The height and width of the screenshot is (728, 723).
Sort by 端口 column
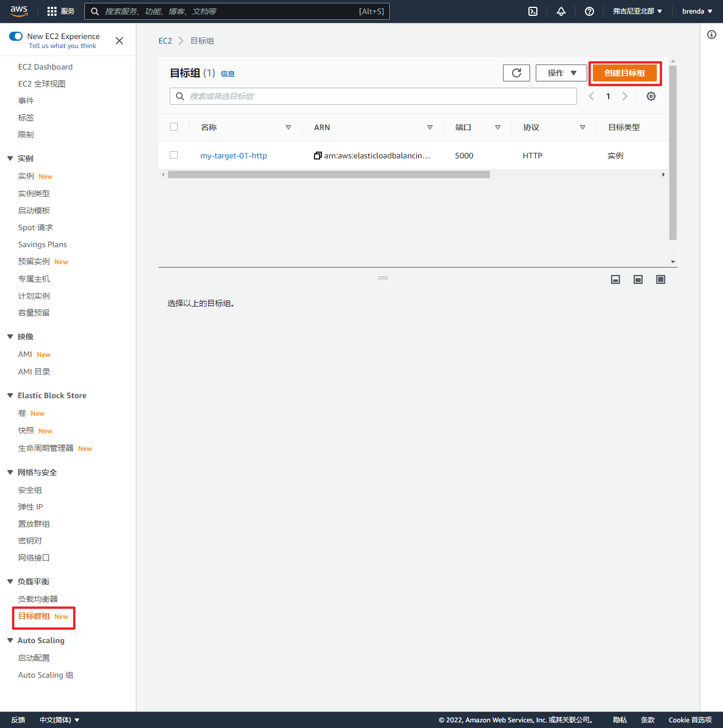(498, 127)
